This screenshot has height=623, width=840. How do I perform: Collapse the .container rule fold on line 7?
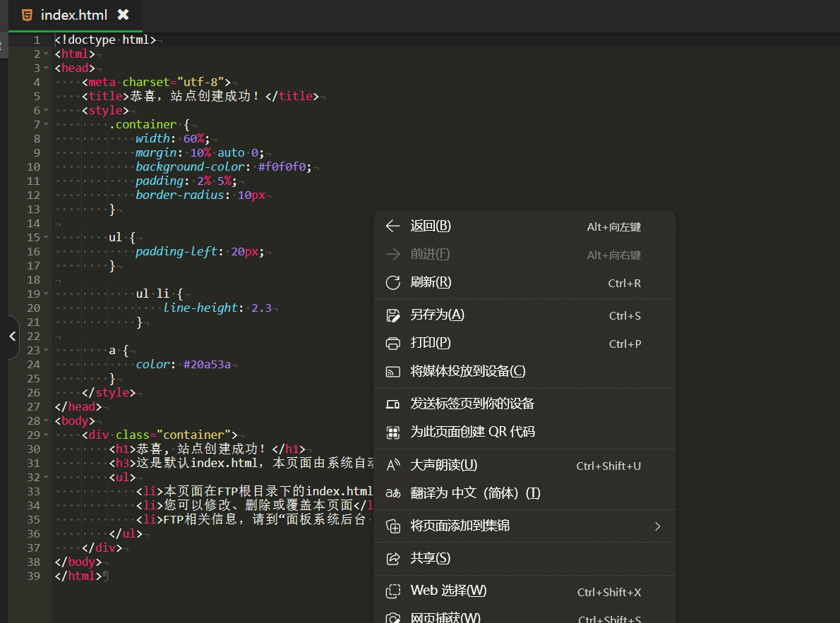(x=46, y=124)
